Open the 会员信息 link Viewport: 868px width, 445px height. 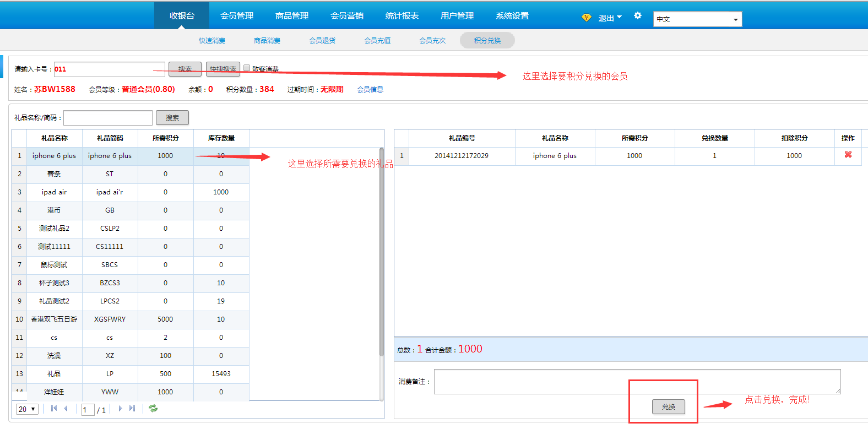pyautogui.click(x=370, y=90)
